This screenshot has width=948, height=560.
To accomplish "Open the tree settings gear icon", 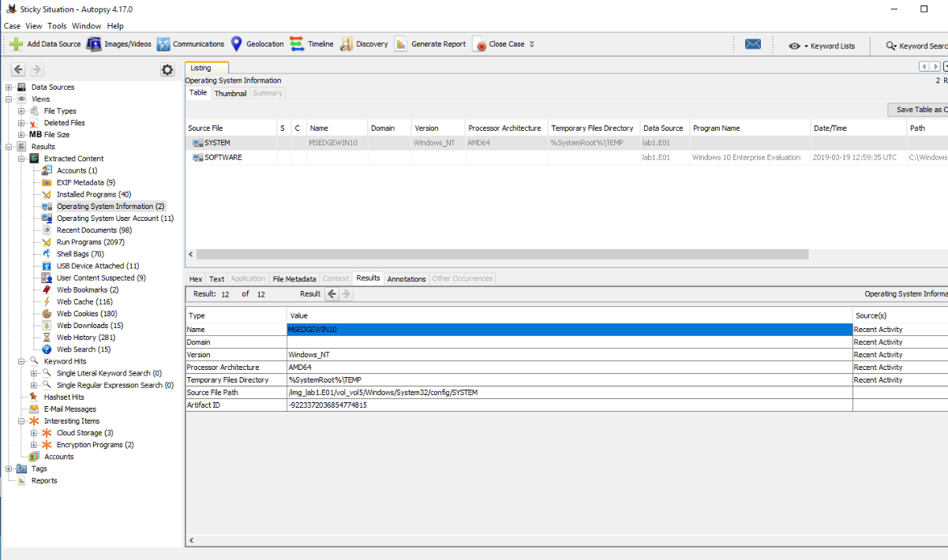I will [x=167, y=69].
